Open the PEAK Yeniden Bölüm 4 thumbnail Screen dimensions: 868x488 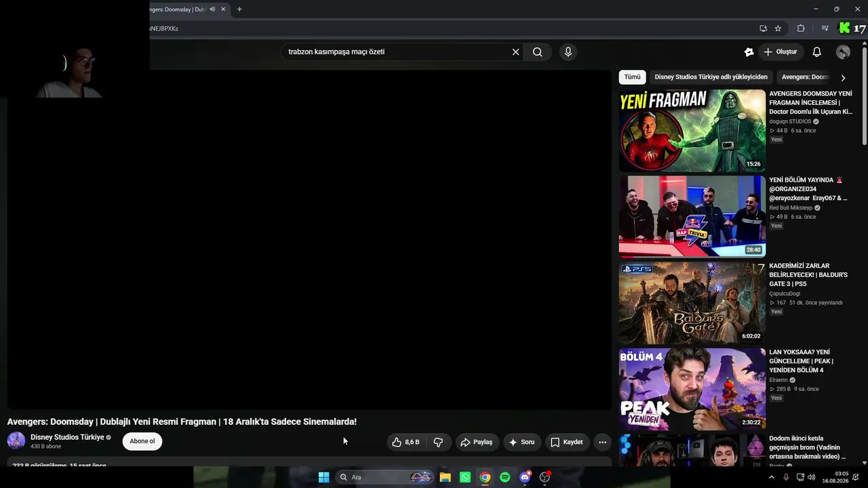coord(692,389)
